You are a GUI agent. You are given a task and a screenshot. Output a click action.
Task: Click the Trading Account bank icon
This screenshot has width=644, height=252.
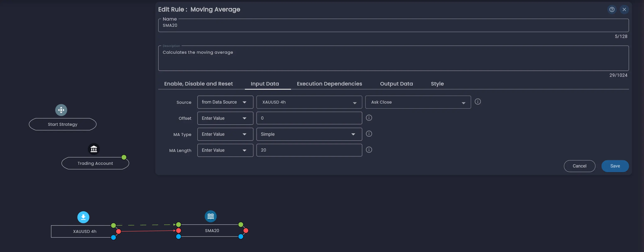[94, 149]
